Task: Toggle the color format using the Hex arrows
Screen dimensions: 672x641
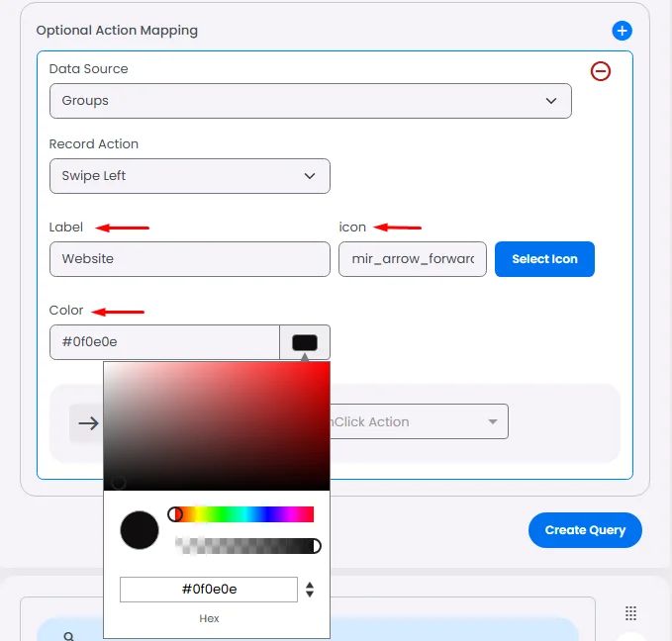Action: click(x=310, y=590)
